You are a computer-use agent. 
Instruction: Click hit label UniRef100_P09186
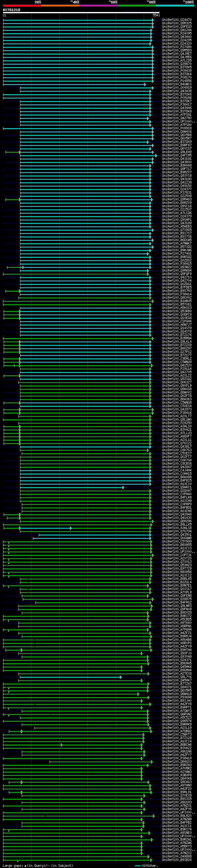pyautogui.click(x=177, y=98)
